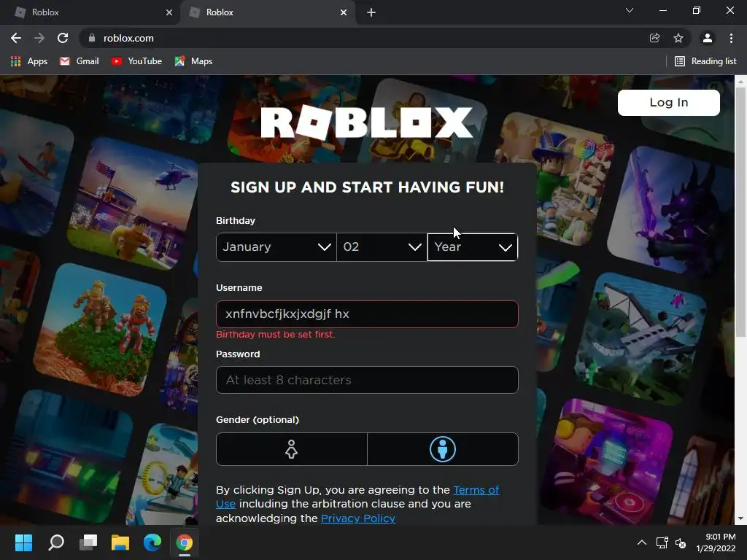Open the Maps bookmark
This screenshot has height=560, width=747.
tap(193, 61)
